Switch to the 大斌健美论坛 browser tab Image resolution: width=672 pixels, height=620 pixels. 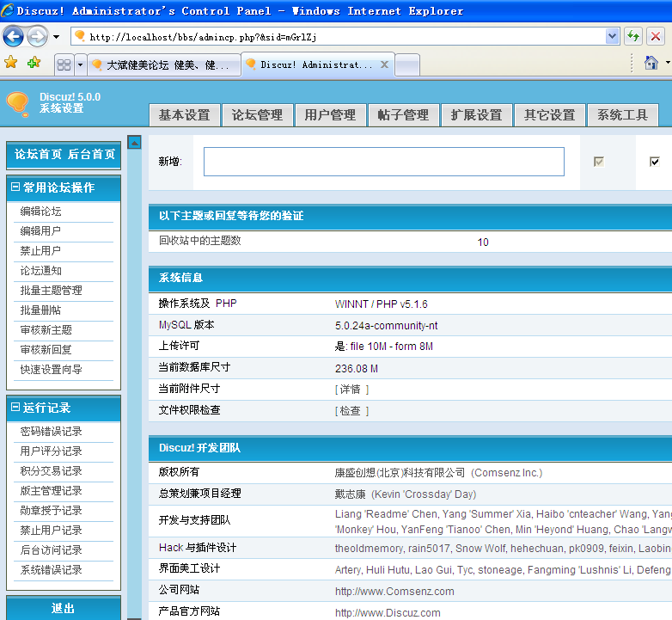click(164, 64)
